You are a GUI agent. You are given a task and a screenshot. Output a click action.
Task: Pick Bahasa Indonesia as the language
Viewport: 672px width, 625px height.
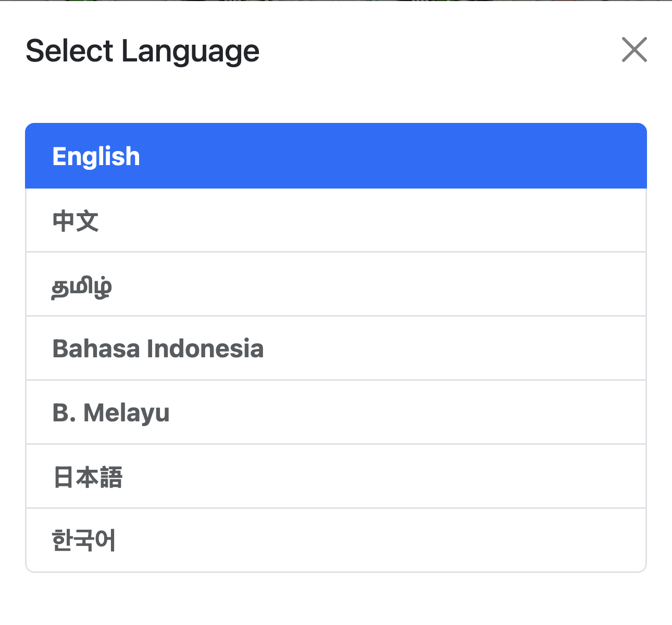(x=335, y=348)
